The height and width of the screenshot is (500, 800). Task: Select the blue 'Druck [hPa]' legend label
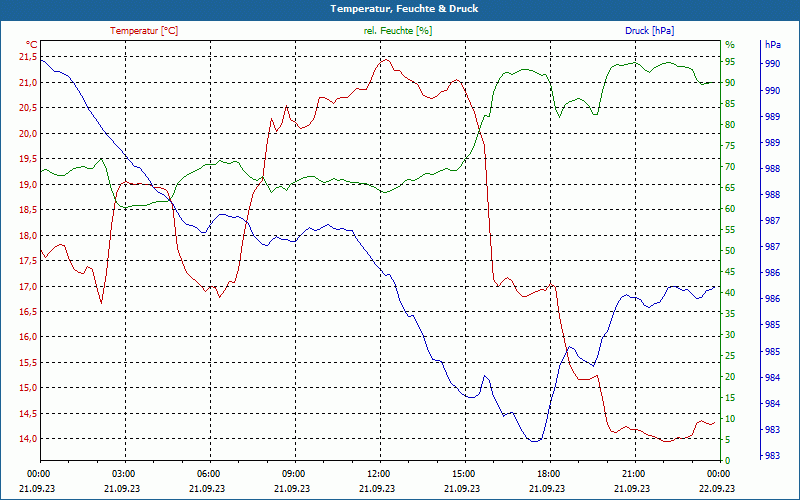coord(649,31)
